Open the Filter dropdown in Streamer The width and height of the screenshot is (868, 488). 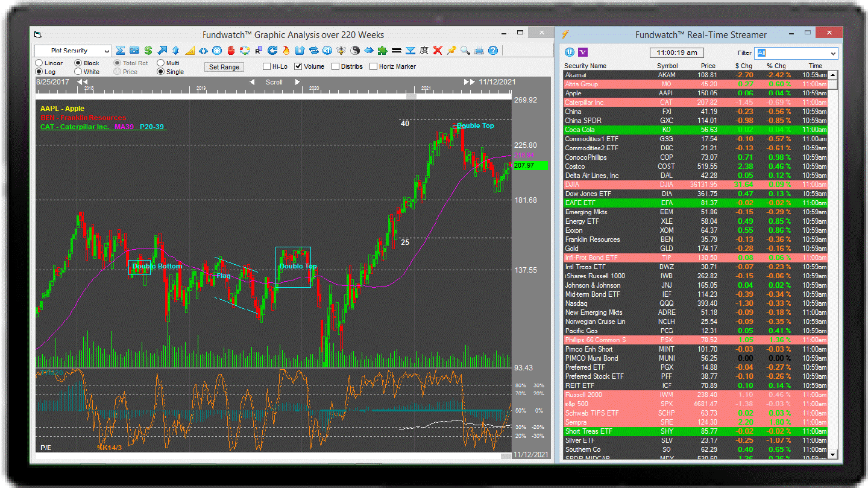pyautogui.click(x=796, y=53)
